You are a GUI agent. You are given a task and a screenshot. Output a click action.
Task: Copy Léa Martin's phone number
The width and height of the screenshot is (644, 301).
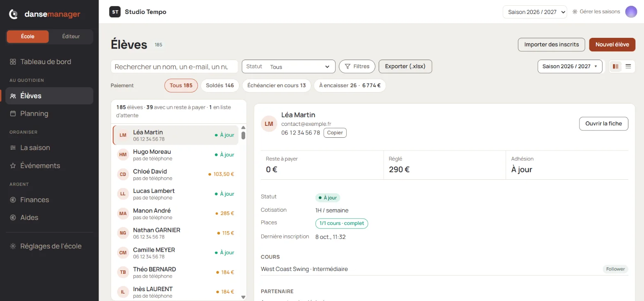click(x=335, y=133)
